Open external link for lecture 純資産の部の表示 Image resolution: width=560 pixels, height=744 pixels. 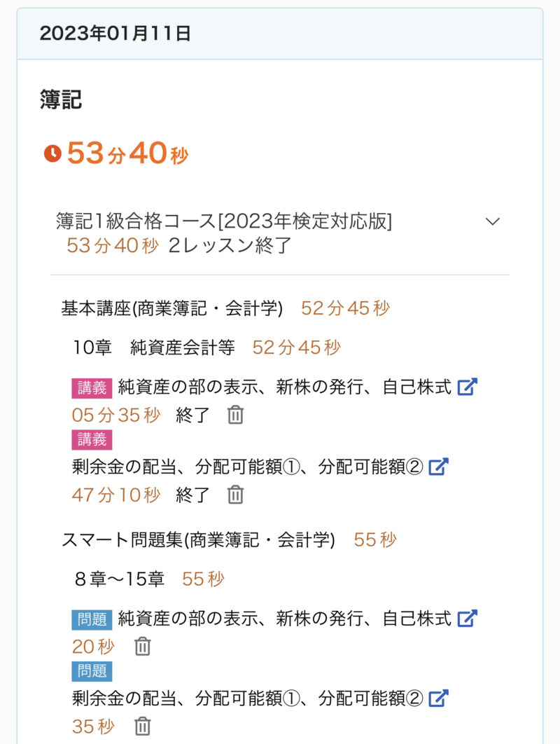coord(467,387)
